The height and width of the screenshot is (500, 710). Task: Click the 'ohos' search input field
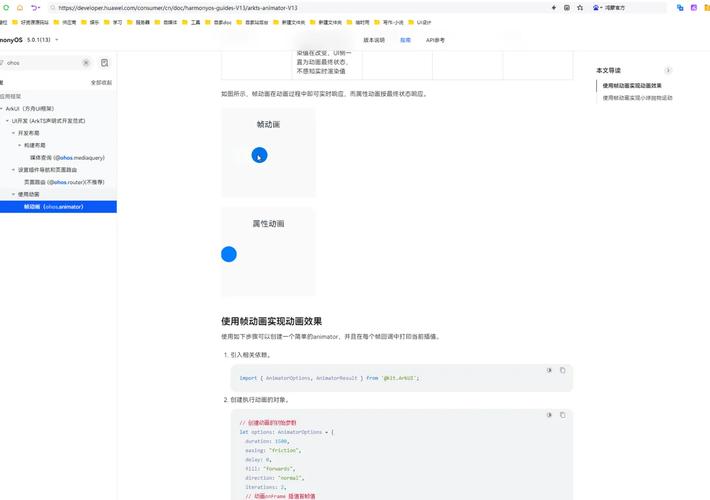[x=43, y=63]
